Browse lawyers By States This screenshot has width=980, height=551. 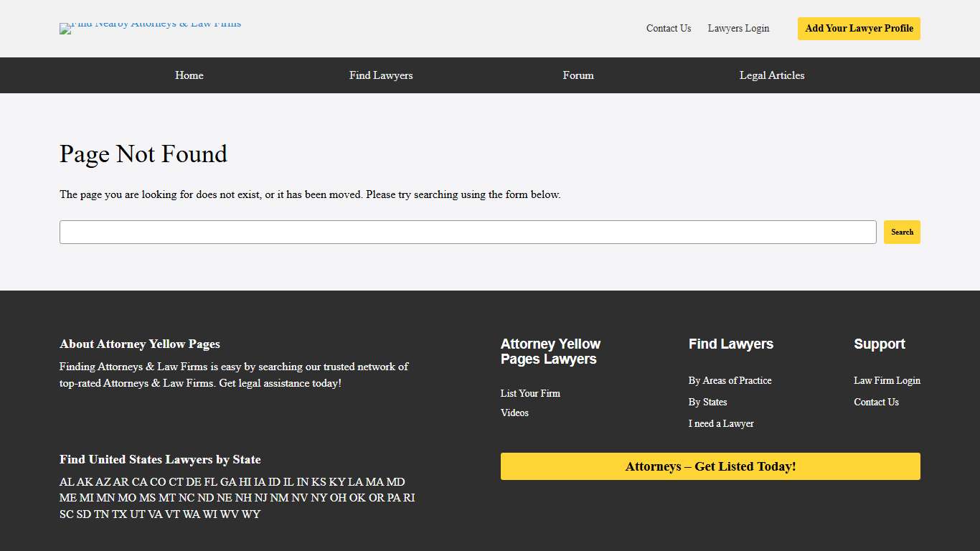point(707,402)
